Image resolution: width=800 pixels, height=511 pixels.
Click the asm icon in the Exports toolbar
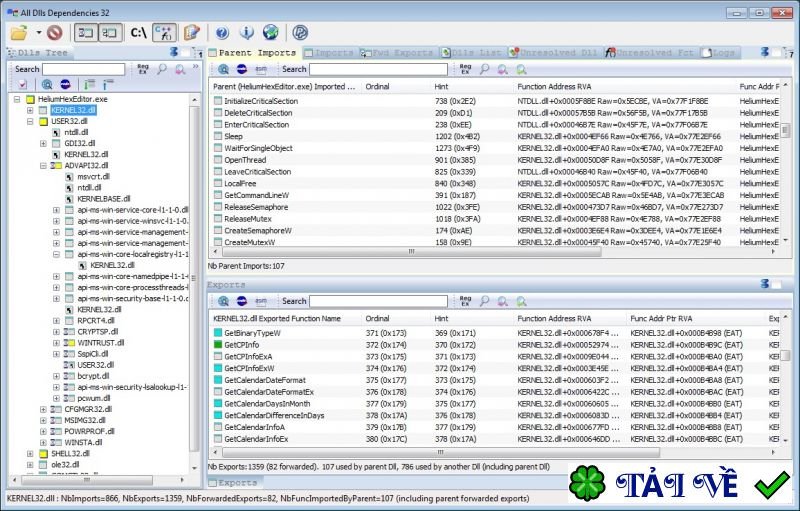pos(261,301)
